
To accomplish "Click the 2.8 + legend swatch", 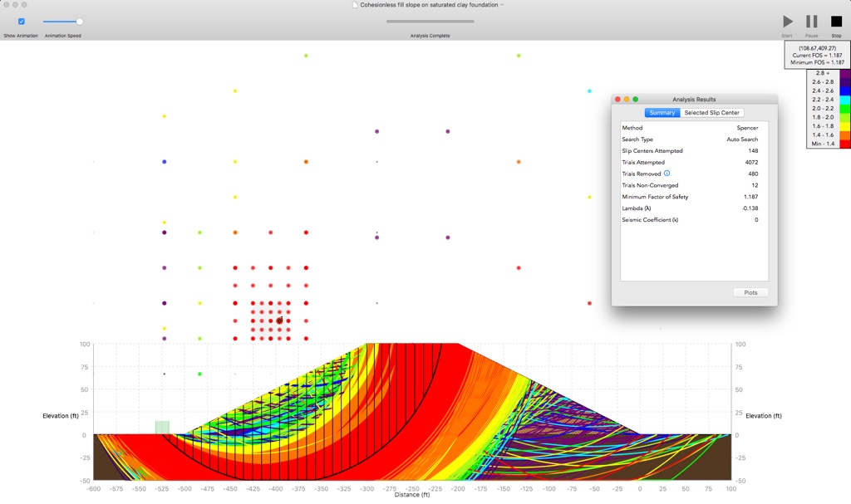I will (844, 73).
